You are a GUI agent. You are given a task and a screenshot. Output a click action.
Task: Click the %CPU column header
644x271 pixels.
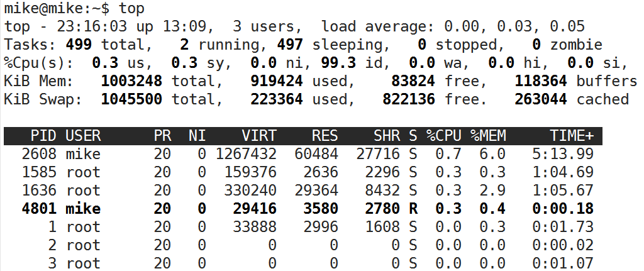[444, 136]
